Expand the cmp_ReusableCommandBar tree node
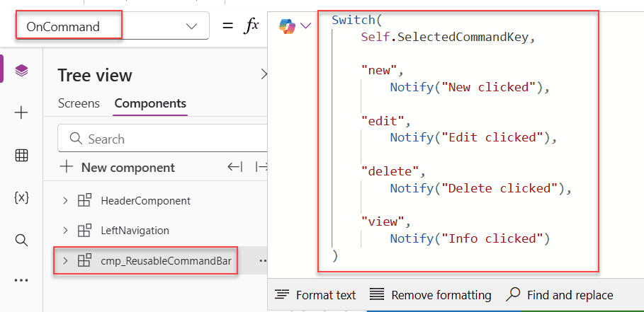 click(65, 260)
